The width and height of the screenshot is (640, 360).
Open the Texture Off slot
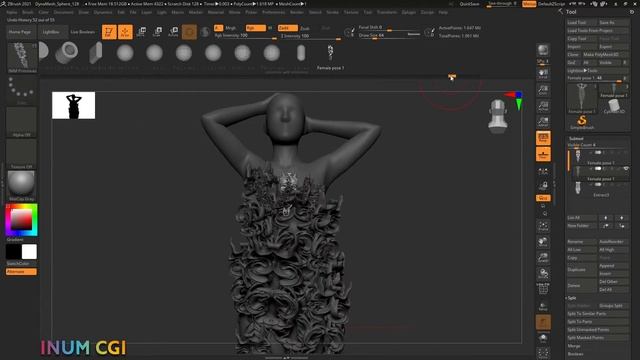(x=21, y=154)
